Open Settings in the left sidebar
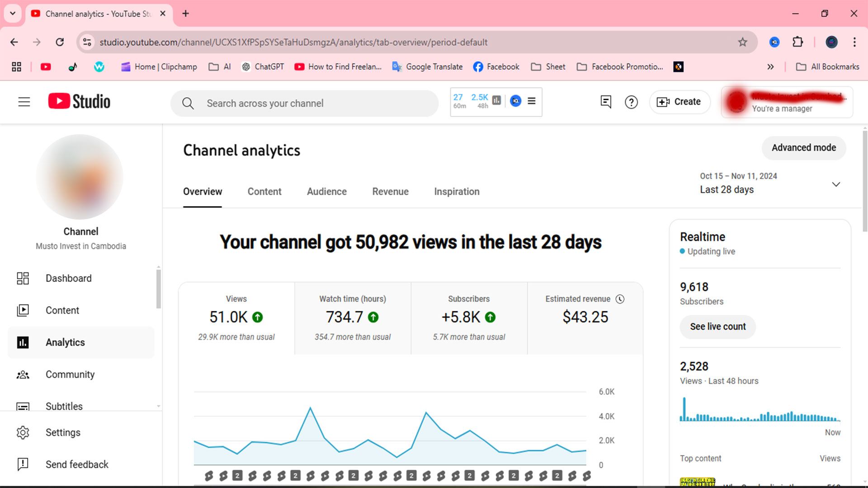The width and height of the screenshot is (868, 488). [x=63, y=432]
